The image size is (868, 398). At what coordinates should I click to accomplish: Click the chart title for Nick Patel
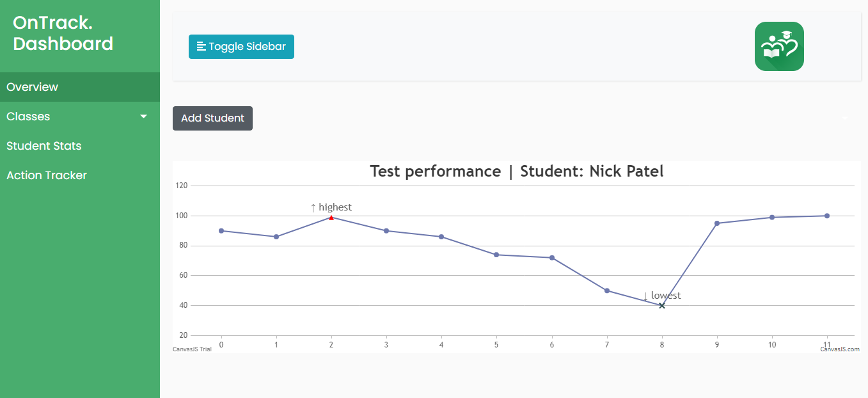point(517,171)
